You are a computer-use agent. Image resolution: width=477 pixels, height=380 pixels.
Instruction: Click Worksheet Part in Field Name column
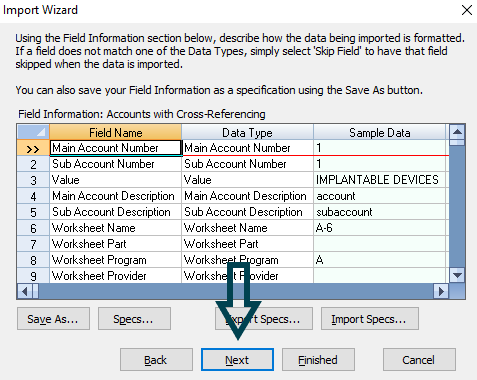click(115, 244)
